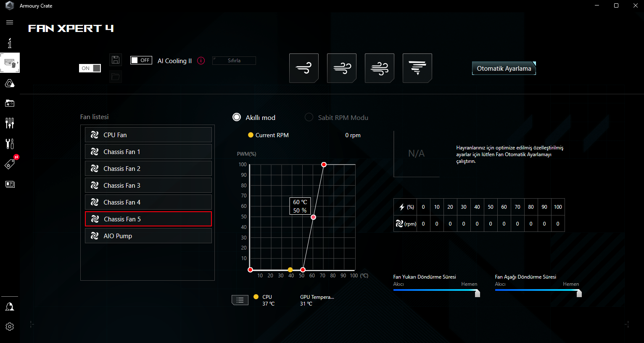The image size is (644, 343).
Task: Select the Silent fan mode icon
Action: (304, 68)
